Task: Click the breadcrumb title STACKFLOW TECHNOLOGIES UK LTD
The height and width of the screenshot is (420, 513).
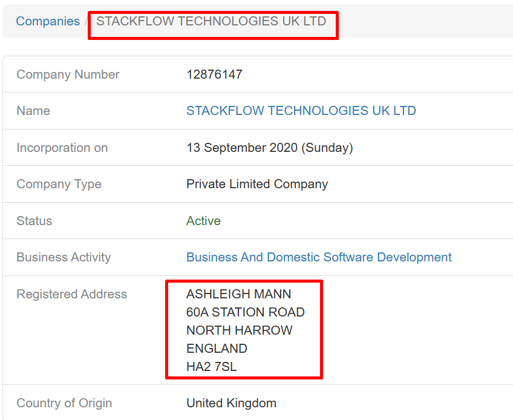Action: [211, 21]
